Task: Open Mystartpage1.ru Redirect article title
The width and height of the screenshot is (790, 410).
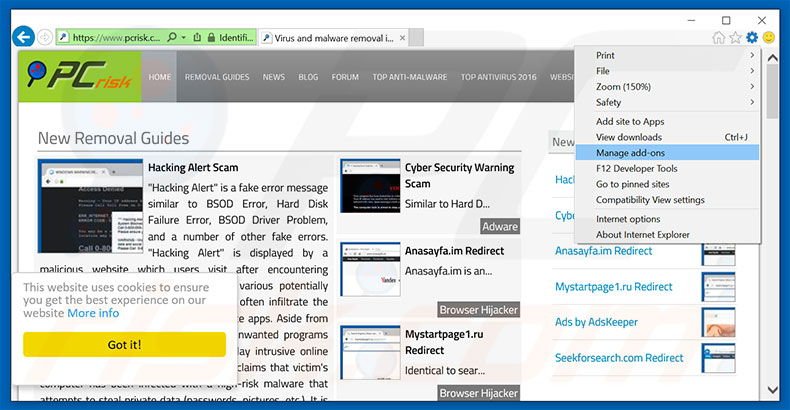Action: click(x=444, y=342)
